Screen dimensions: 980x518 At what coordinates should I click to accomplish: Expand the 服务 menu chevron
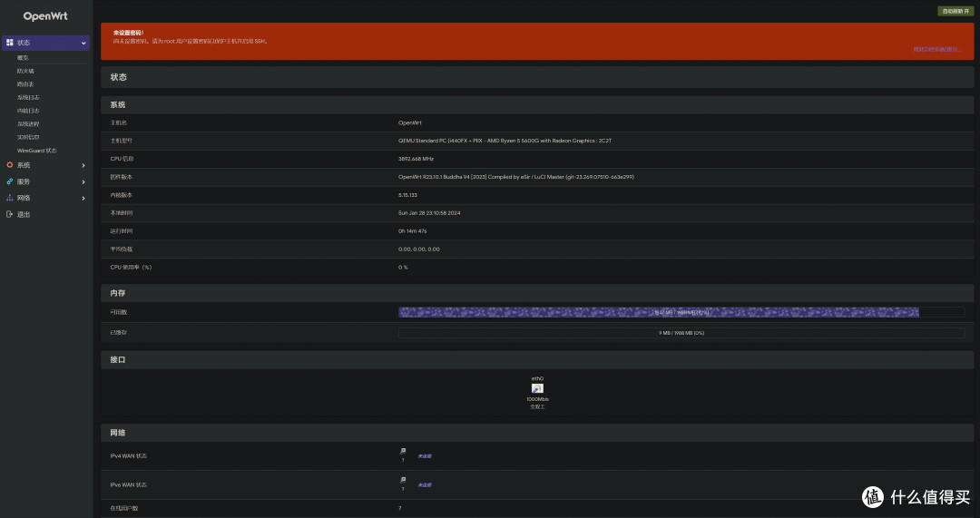[x=83, y=181]
